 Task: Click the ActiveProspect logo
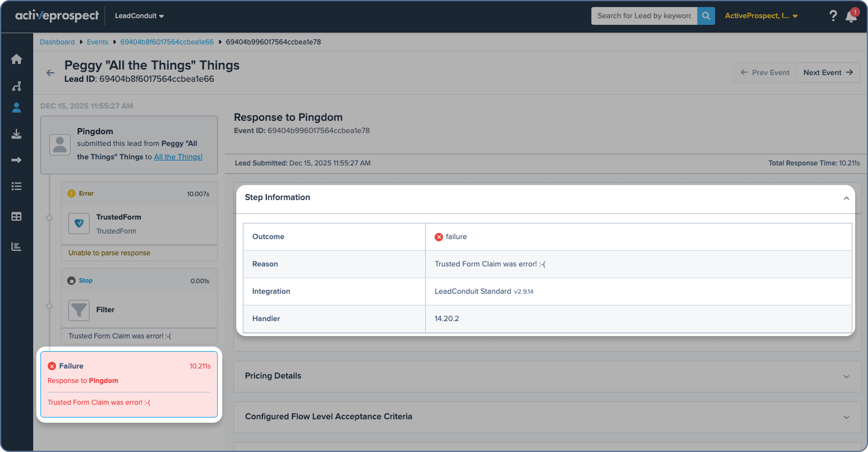[57, 16]
